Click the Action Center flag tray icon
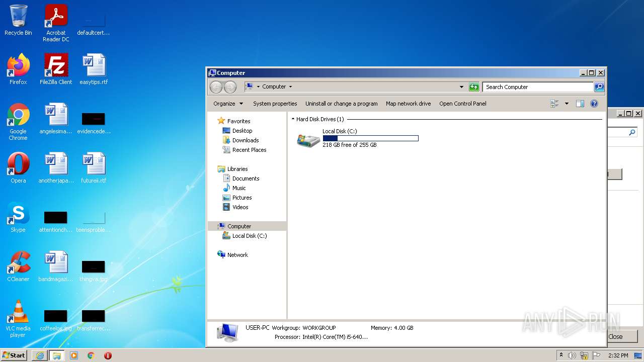 (x=596, y=355)
